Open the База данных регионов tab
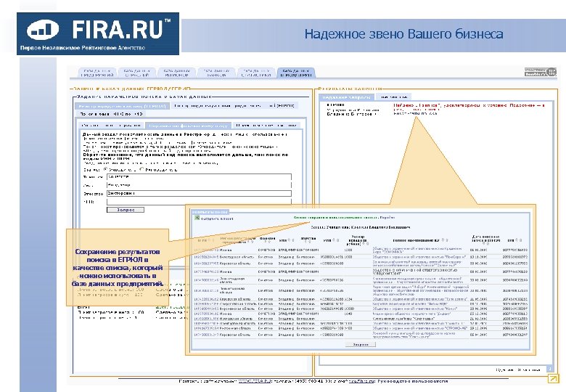566x392 pixels. (177, 73)
